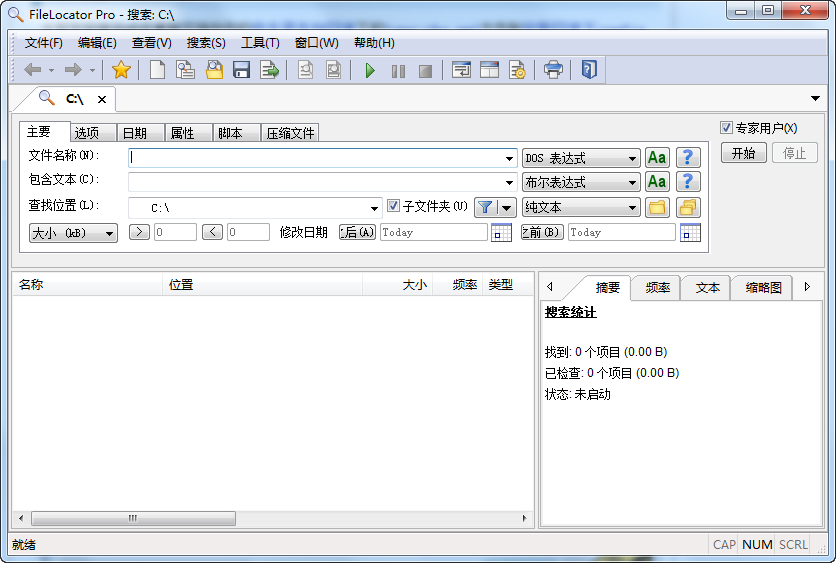Expand the 纯文本 dropdown
The width and height of the screenshot is (836, 563).
tap(581, 207)
